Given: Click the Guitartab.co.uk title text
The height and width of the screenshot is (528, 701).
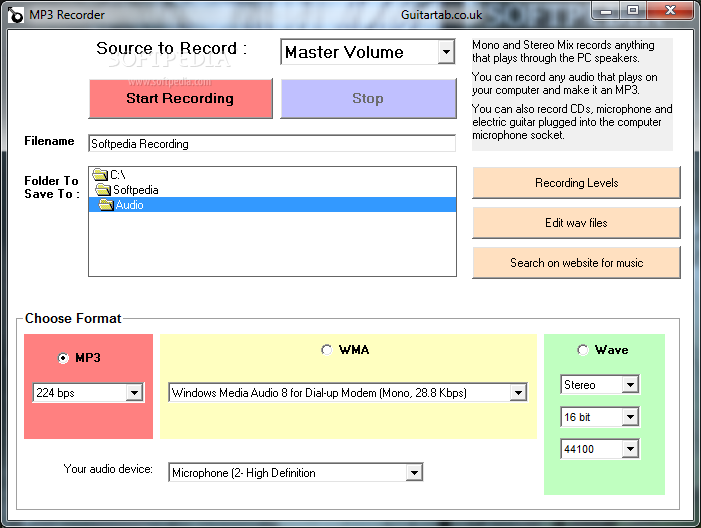Looking at the screenshot, I should [442, 15].
